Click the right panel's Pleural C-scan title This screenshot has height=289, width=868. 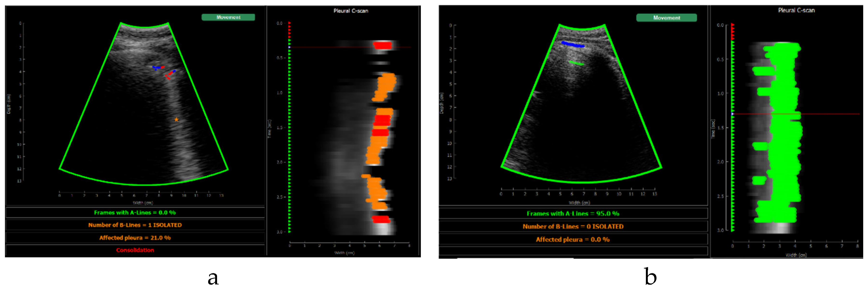[796, 10]
